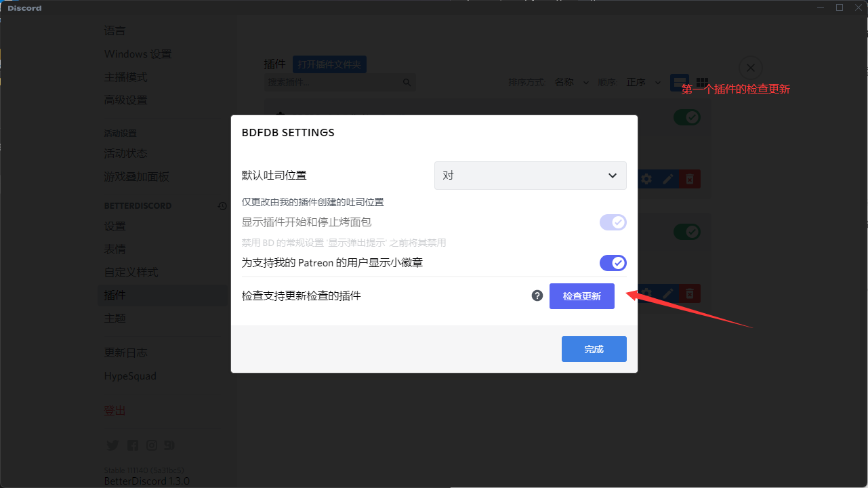This screenshot has height=488, width=868.
Task: Click the help question mark icon beside 检查更新
Action: (537, 296)
